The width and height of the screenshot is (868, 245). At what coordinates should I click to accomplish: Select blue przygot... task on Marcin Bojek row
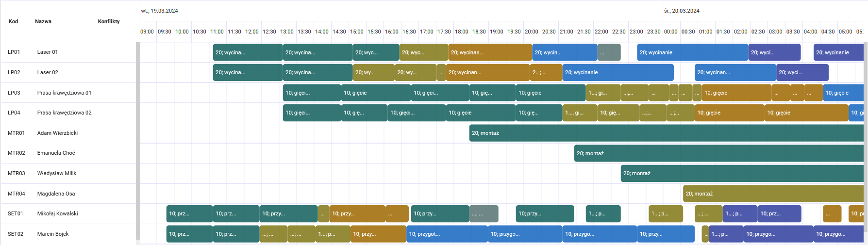[447, 234]
